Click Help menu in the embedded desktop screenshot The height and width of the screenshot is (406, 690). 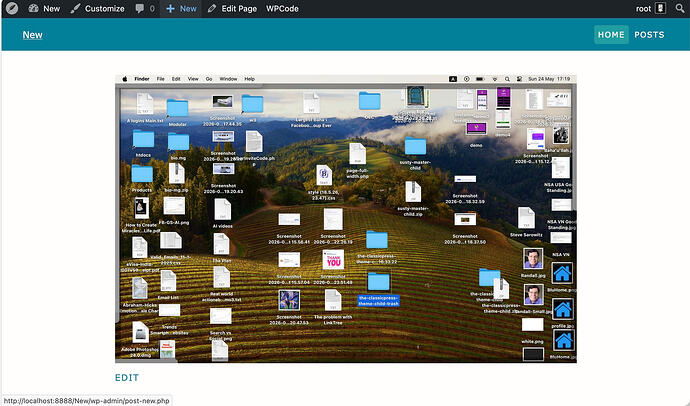click(x=250, y=79)
